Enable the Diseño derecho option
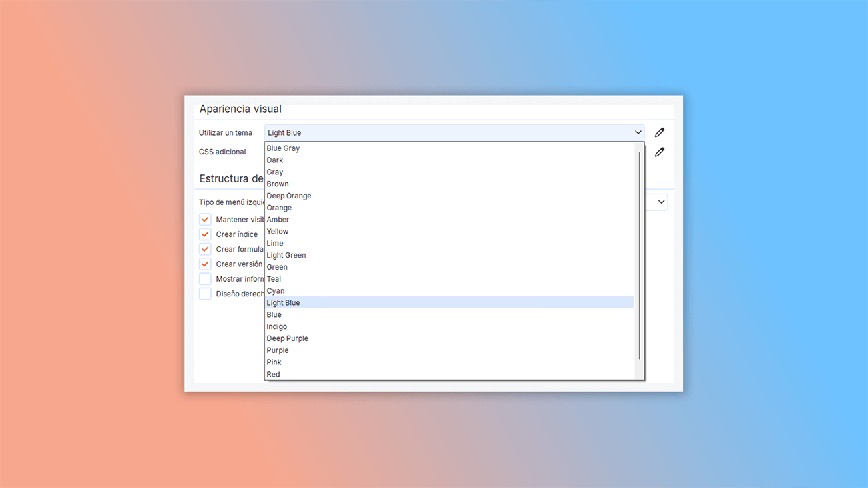Screen dimensions: 868x488 tap(205, 293)
